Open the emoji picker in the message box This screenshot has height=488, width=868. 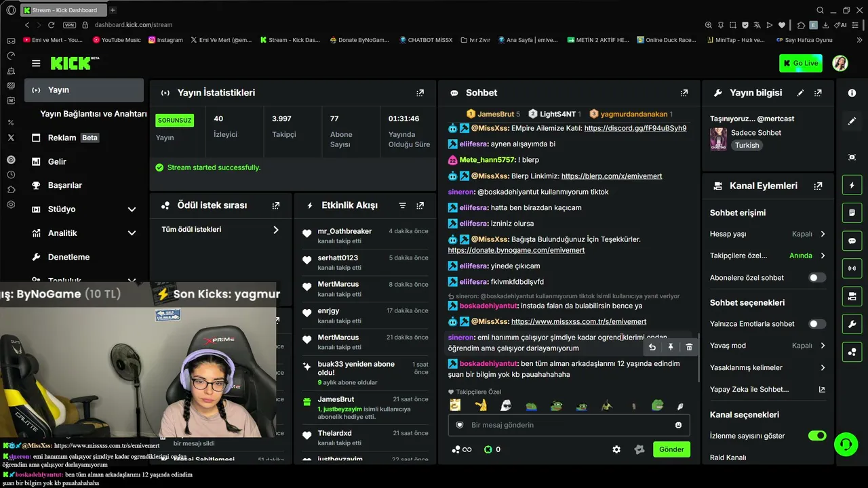[678, 425]
